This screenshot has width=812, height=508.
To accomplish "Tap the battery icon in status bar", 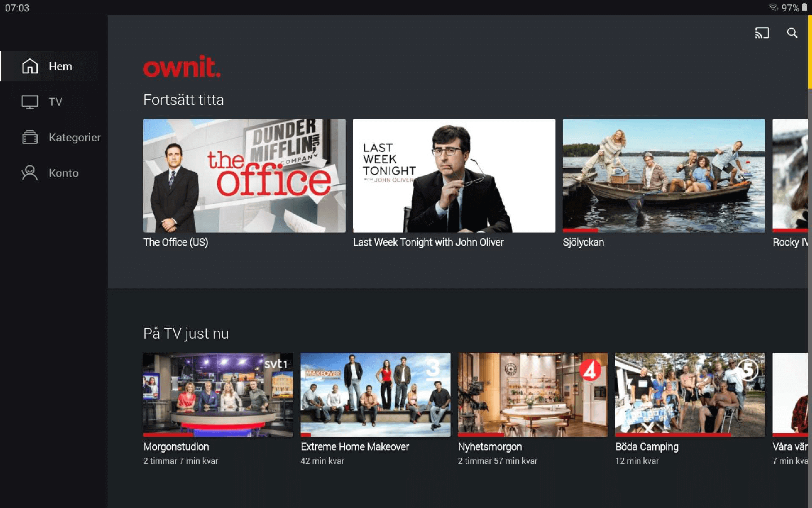I will pos(804,7).
